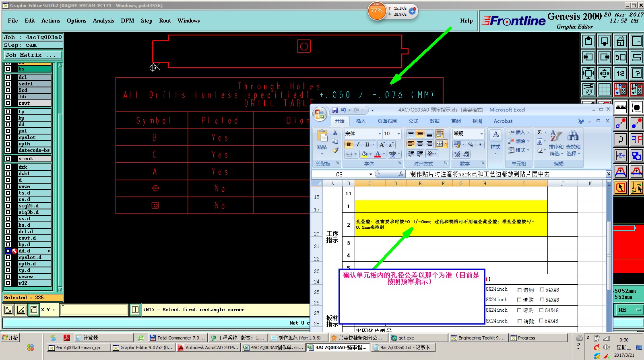Click Excel italic I icon

point(357,145)
